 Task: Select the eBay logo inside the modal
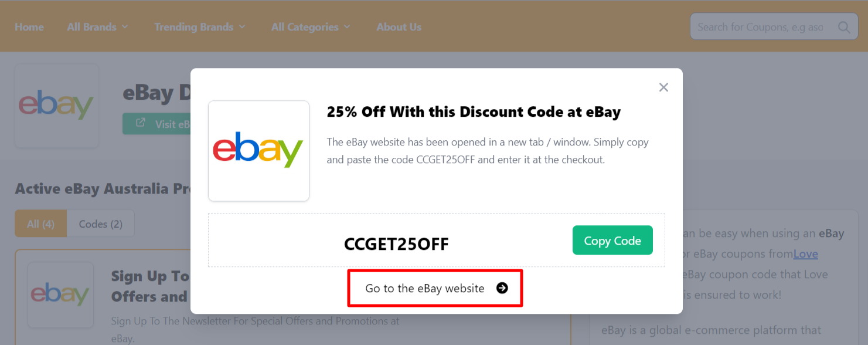click(258, 150)
